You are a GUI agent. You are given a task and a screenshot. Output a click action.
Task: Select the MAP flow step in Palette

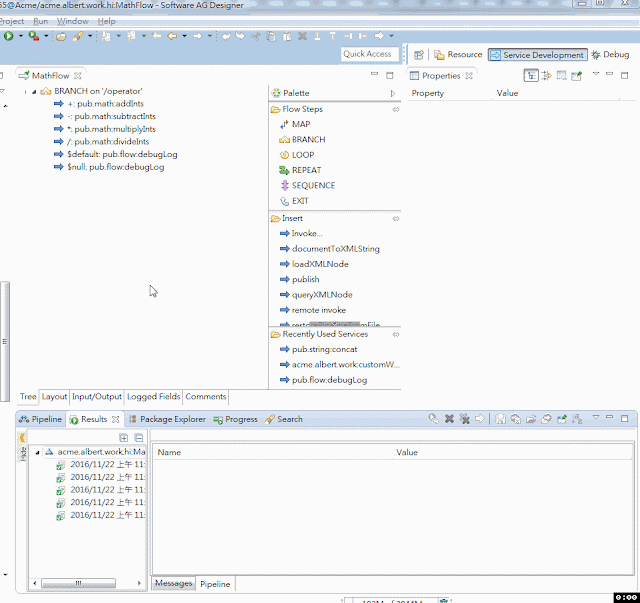click(295, 124)
